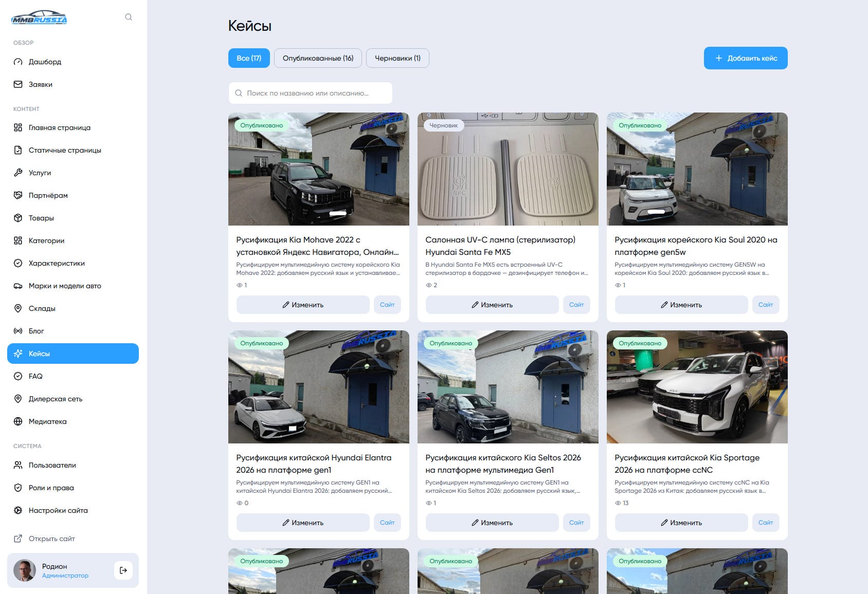Viewport: 868px width, 594px height.
Task: Navigate to Блог menu item
Action: click(x=73, y=331)
